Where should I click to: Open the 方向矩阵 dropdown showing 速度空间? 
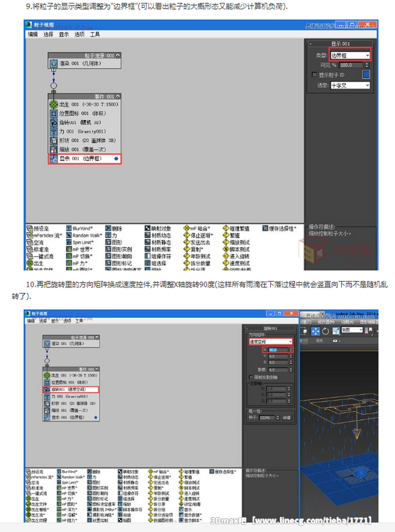tap(271, 342)
